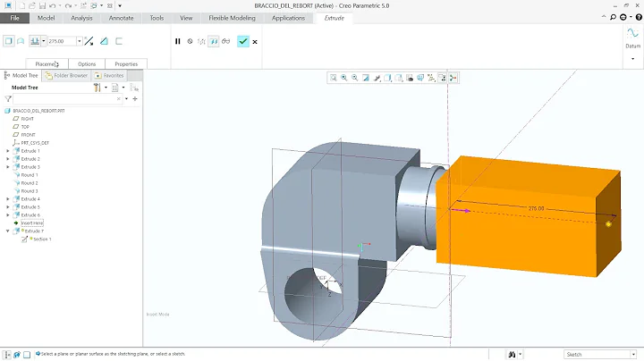The height and width of the screenshot is (361, 644).
Task: Select No Preview mode
Action: click(190, 41)
